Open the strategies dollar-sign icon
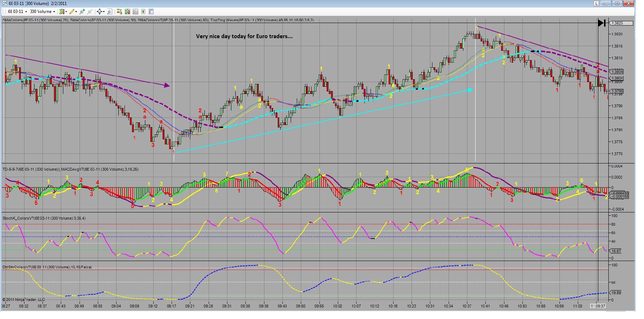Screen dimensions: 644x319 click(x=143, y=12)
